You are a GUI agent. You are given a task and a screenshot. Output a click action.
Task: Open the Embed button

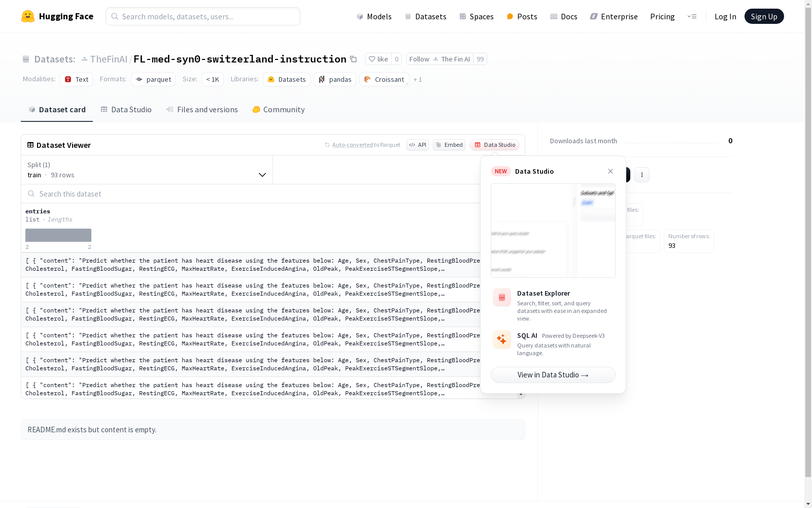tap(449, 145)
